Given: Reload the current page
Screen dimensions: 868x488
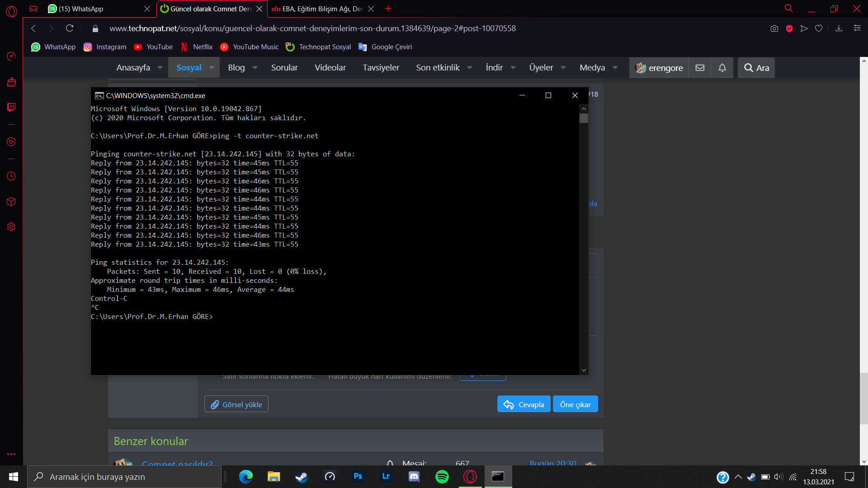Looking at the screenshot, I should pos(70,28).
